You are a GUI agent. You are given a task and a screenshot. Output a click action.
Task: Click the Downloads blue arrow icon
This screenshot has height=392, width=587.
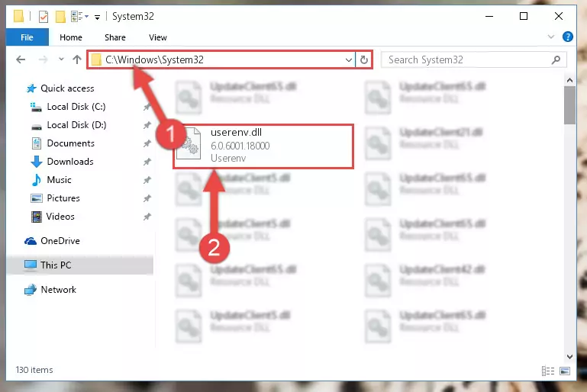click(x=37, y=162)
